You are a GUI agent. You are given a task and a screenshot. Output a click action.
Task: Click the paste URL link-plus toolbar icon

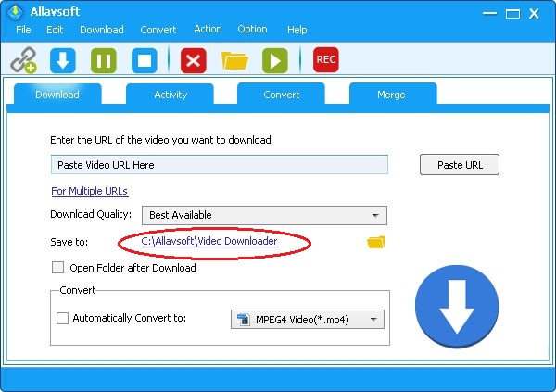(x=23, y=60)
